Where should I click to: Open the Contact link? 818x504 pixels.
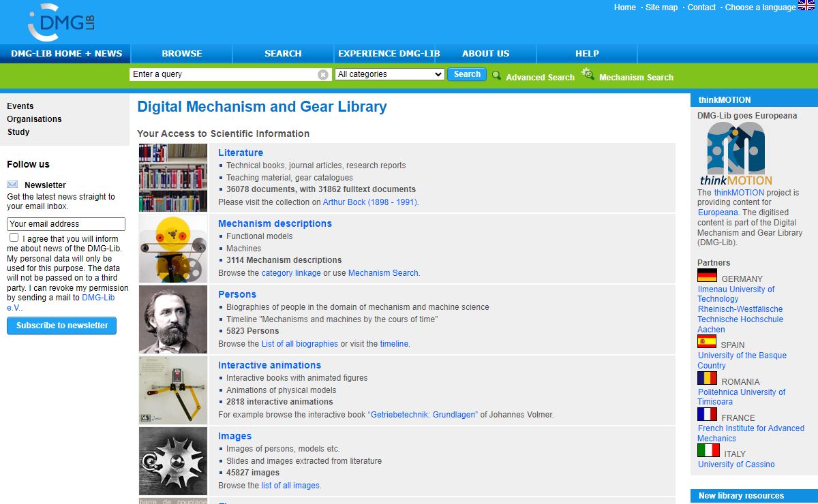701,7
